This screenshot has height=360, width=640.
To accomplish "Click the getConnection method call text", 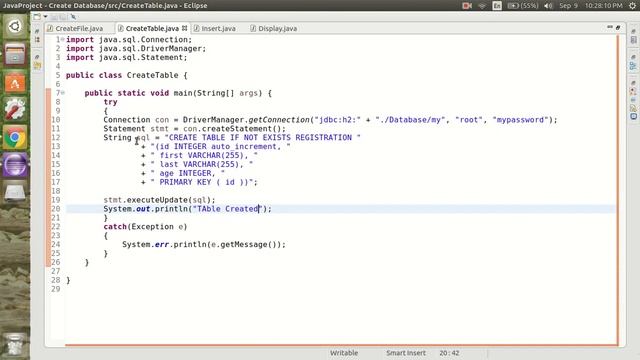I will (x=279, y=120).
